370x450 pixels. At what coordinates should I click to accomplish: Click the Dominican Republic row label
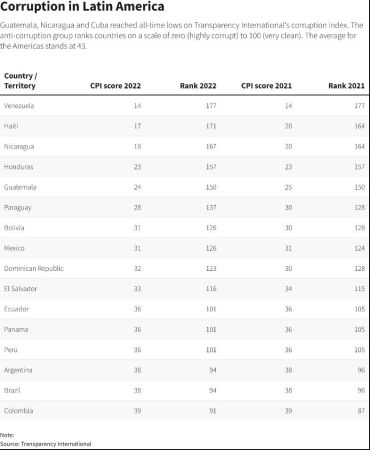[x=34, y=268]
